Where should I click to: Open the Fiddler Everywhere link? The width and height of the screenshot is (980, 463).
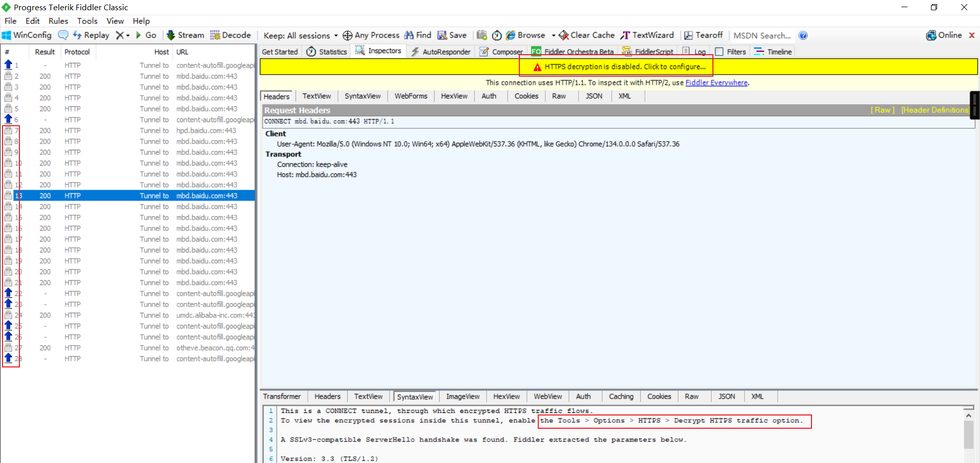tap(716, 83)
